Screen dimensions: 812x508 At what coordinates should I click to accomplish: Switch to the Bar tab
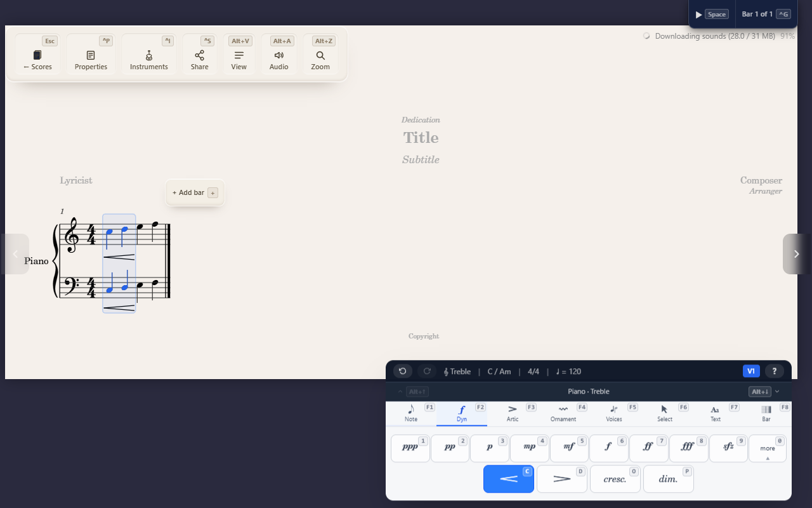766,413
